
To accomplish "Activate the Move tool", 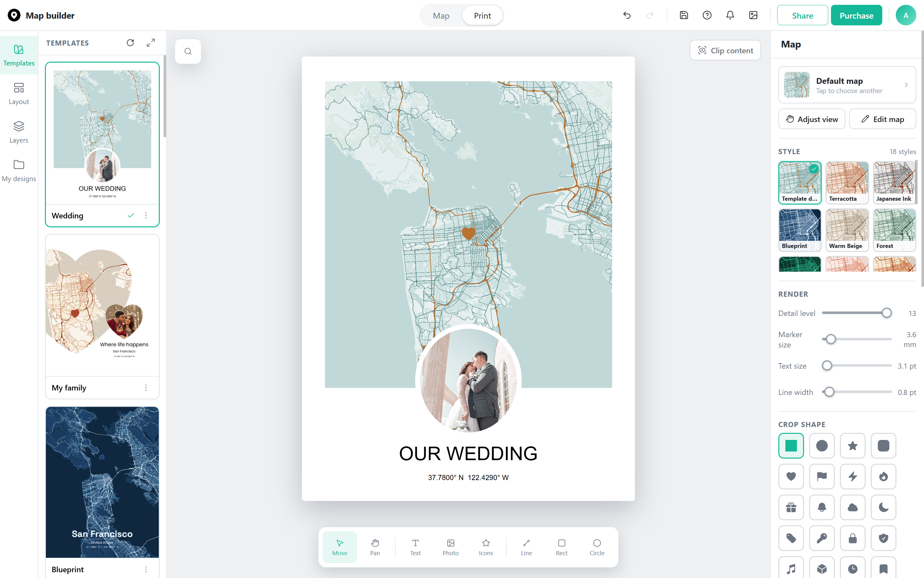I will pyautogui.click(x=340, y=547).
